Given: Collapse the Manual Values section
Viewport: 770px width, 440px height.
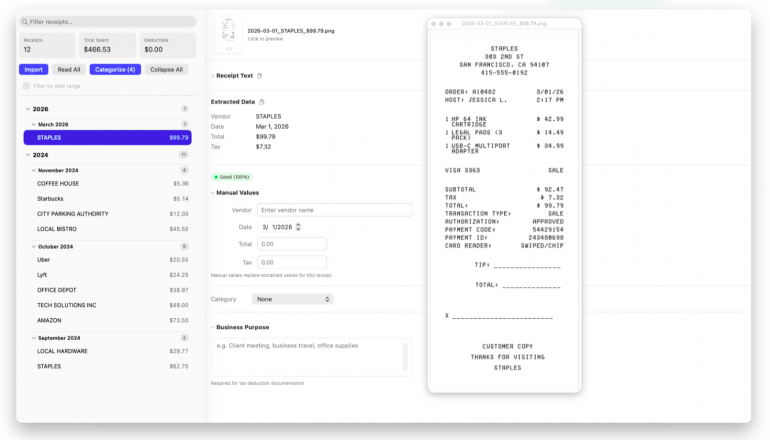Looking at the screenshot, I should tap(213, 192).
